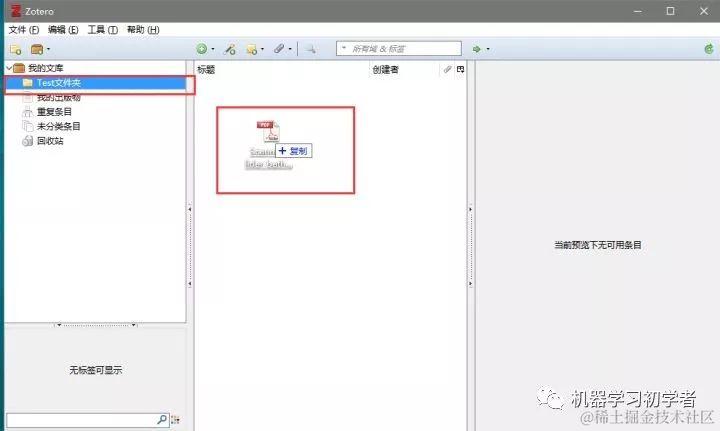Click the 回收站 trash bin icon

click(28, 141)
